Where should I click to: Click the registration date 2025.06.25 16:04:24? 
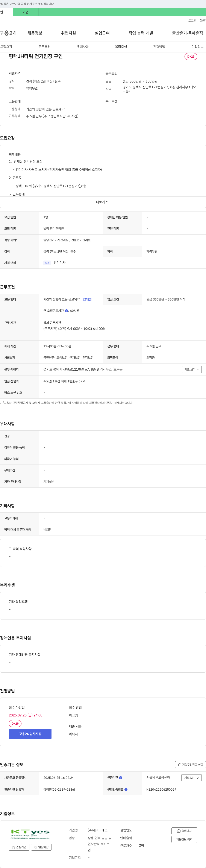click(x=59, y=778)
